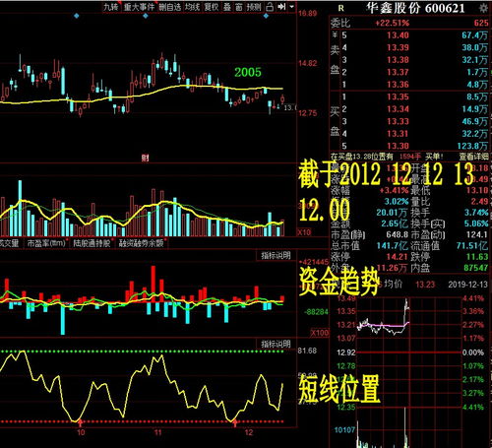Click the unlock padlock icon in toolbar
This screenshot has width=492, height=448.
(x=270, y=7)
